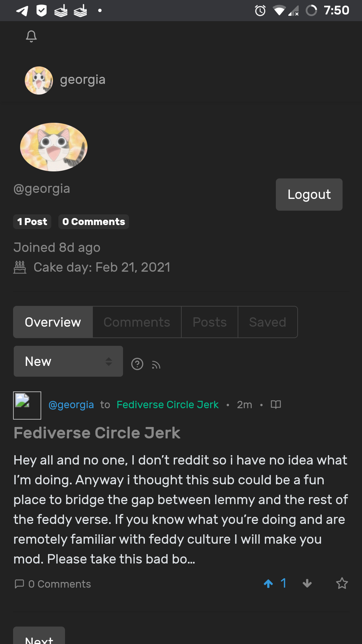Open the notifications bell
Screen dimensions: 362x644
point(31,36)
